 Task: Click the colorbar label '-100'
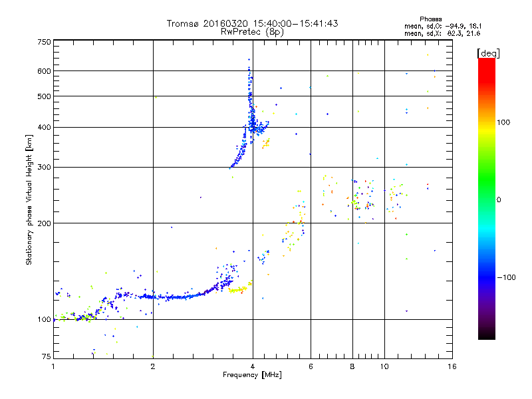tap(506, 277)
